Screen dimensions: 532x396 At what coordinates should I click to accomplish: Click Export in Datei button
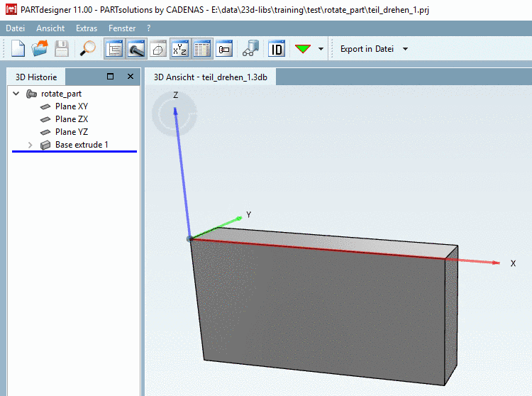(x=367, y=49)
